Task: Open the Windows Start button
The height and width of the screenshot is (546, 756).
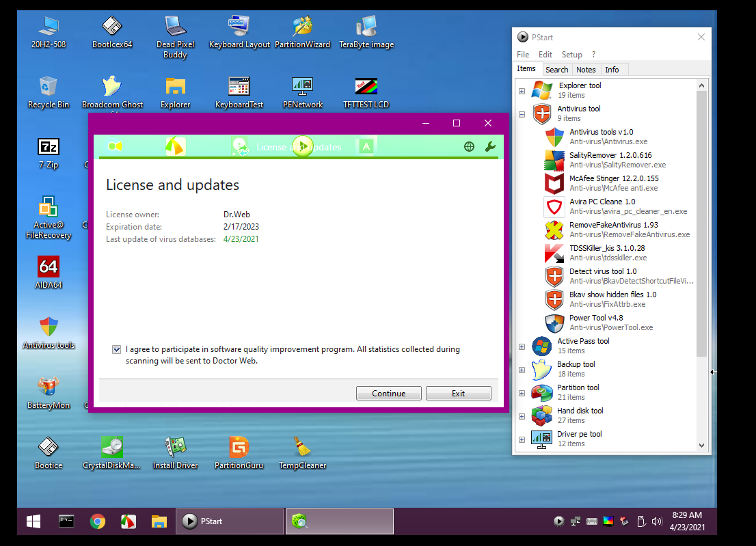Action: [x=33, y=521]
